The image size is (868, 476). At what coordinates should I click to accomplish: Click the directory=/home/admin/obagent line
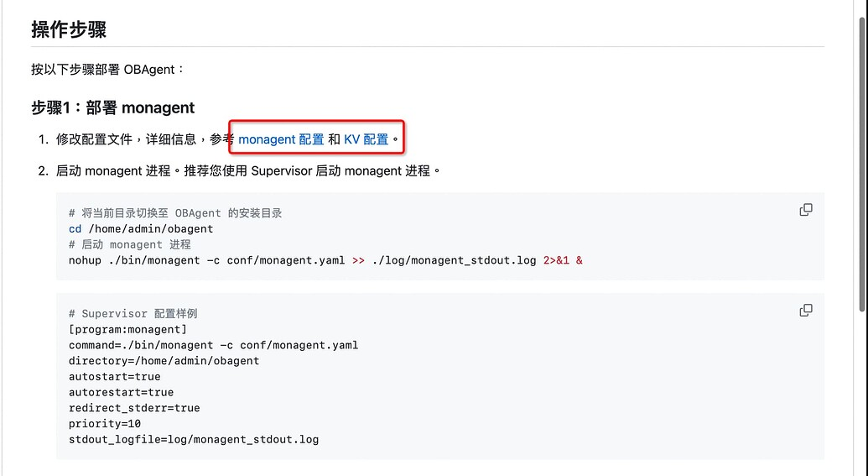coord(164,361)
